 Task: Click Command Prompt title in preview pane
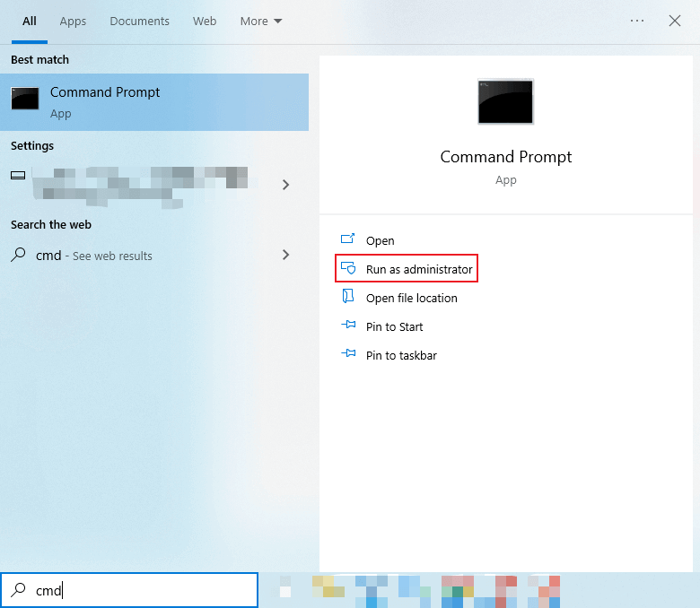pyautogui.click(x=506, y=157)
